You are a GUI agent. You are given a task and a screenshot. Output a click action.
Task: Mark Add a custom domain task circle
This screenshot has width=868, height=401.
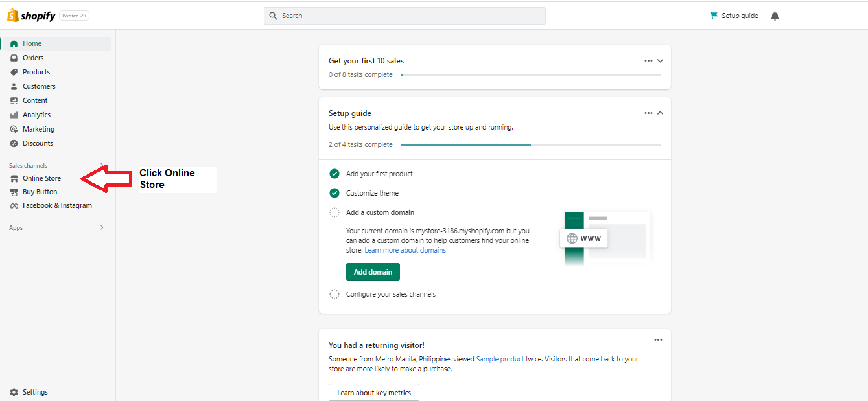coord(334,212)
